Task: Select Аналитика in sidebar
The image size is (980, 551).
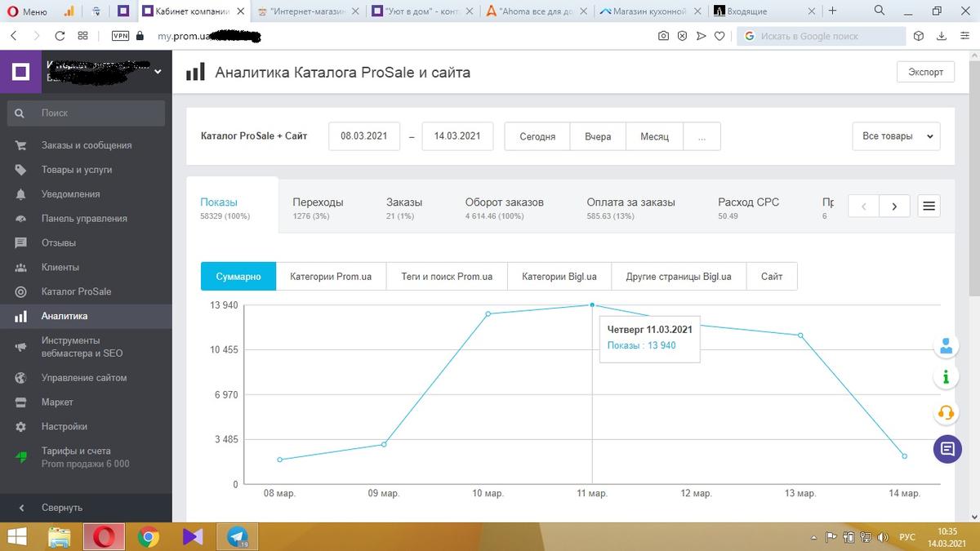Action: tap(87, 316)
